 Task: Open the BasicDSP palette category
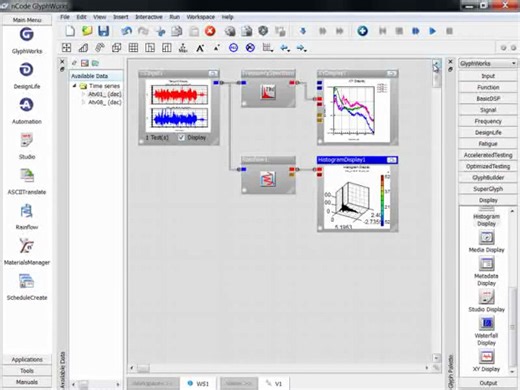coord(488,99)
